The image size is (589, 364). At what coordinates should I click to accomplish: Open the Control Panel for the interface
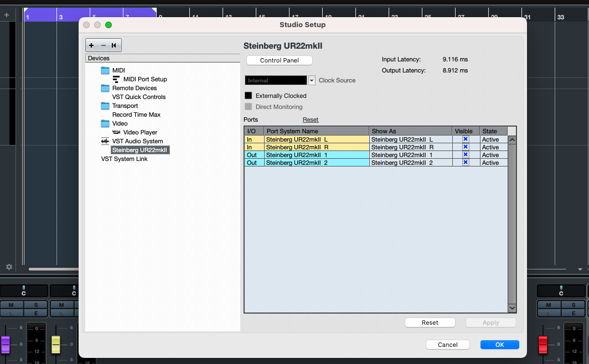point(279,60)
